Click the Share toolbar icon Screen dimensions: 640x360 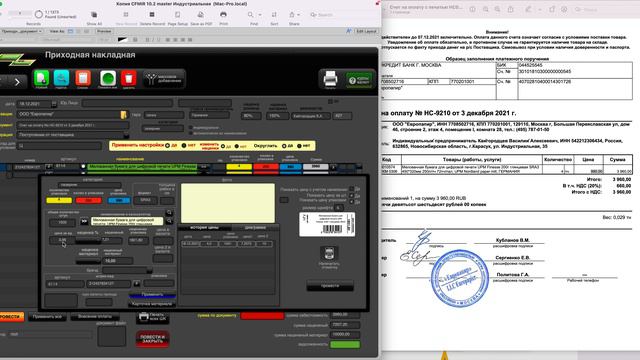[x=292, y=15]
